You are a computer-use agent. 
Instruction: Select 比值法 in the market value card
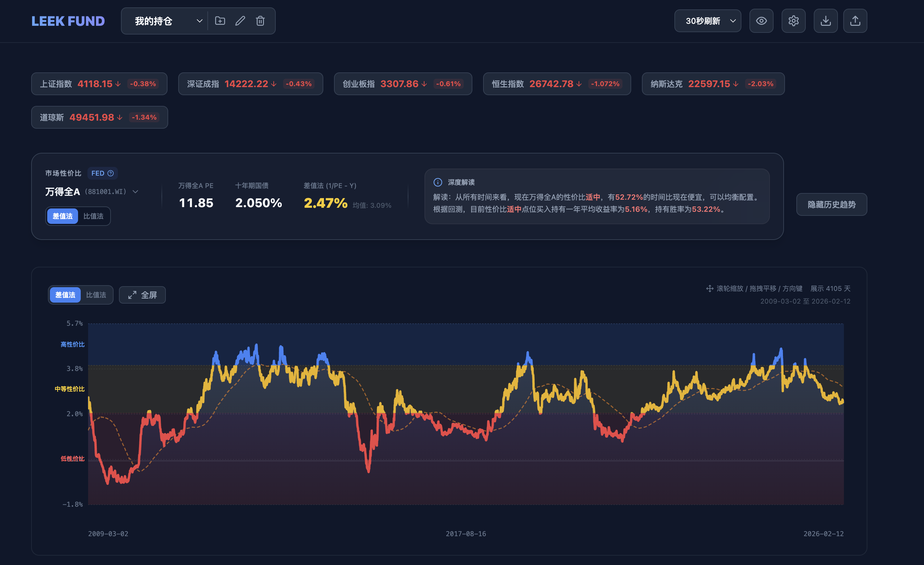pyautogui.click(x=93, y=216)
